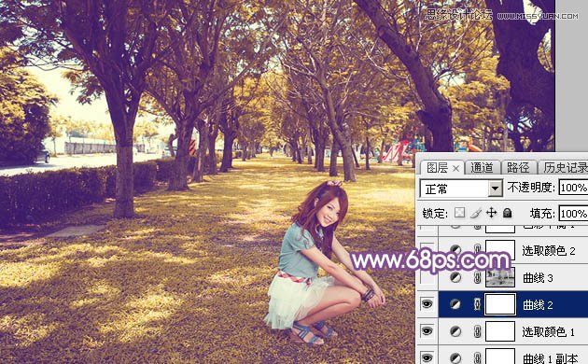Click the 曲线 2 mask link icon
This screenshot has width=588, height=364.
[x=477, y=304]
